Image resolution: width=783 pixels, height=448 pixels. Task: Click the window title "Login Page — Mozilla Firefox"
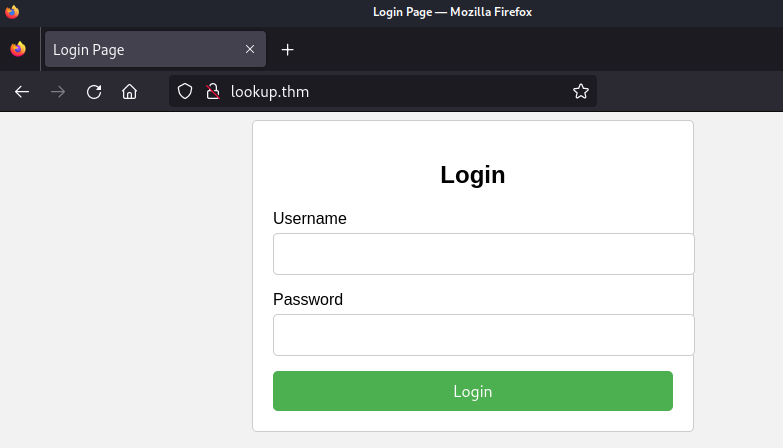click(452, 12)
